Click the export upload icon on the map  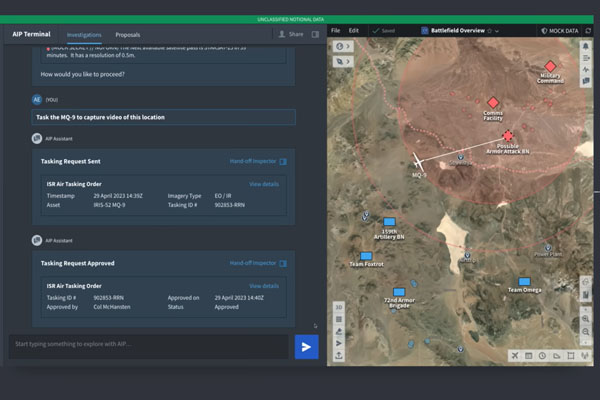coord(339,355)
